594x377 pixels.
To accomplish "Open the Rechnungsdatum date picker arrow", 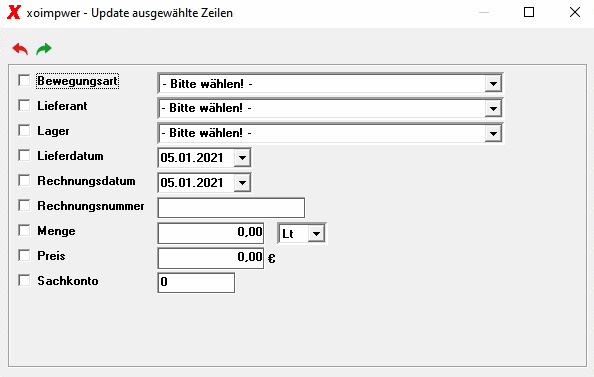I will [242, 183].
